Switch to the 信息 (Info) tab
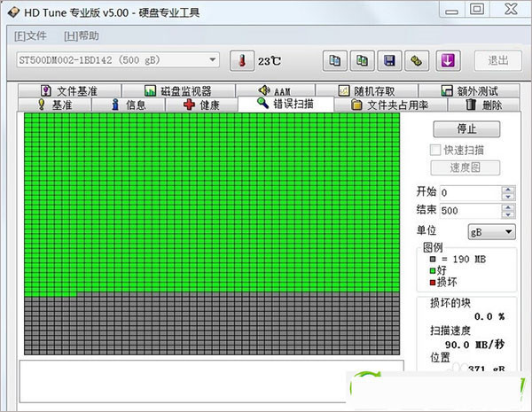This screenshot has width=532, height=412. click(x=128, y=105)
